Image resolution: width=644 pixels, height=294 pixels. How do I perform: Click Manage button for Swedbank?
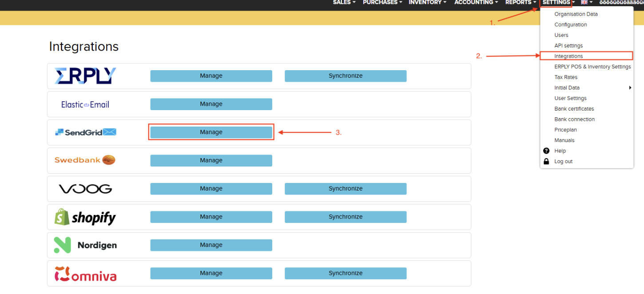click(x=211, y=160)
